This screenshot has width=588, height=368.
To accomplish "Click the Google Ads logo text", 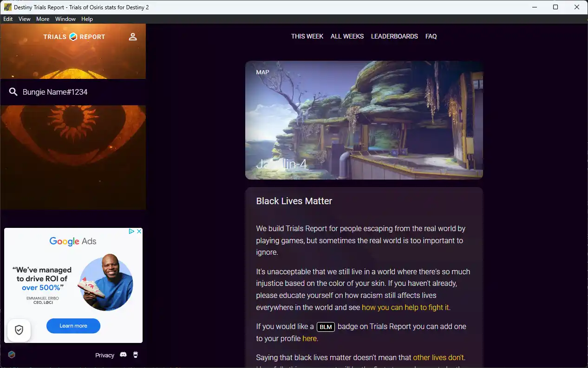I will coord(73,241).
